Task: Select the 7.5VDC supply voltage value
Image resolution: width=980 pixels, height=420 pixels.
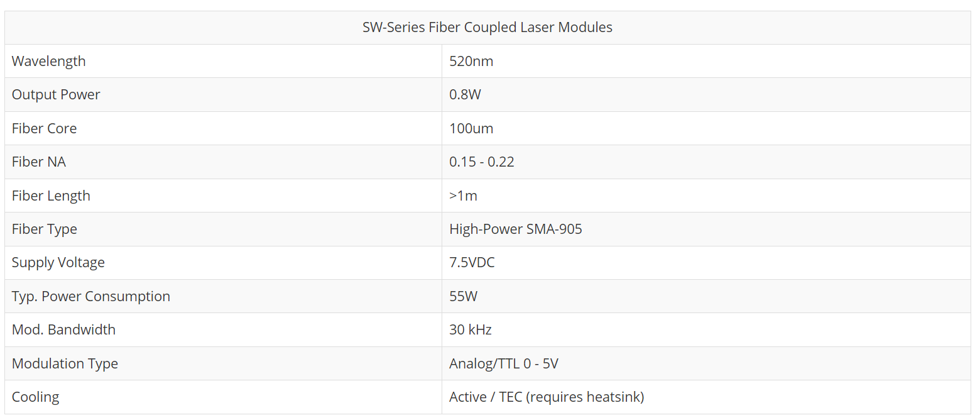Action: (x=472, y=263)
